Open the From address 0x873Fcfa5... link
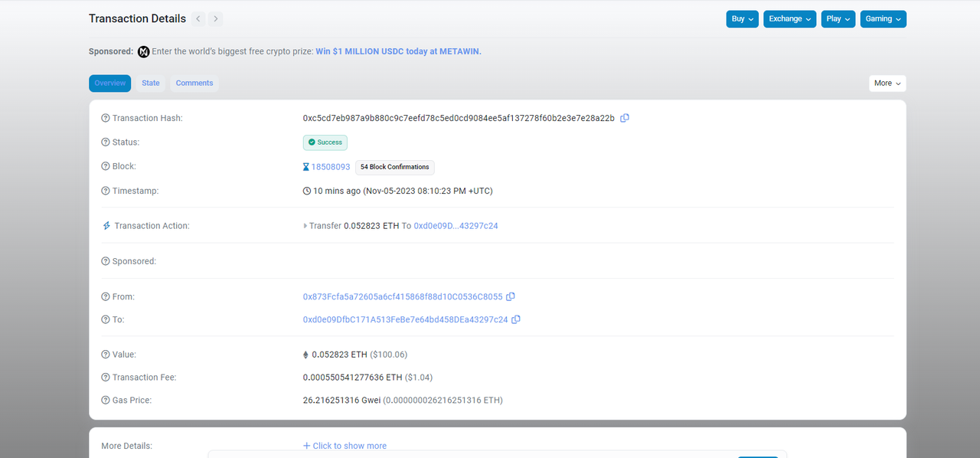Viewport: 980px width, 458px height. pyautogui.click(x=403, y=296)
